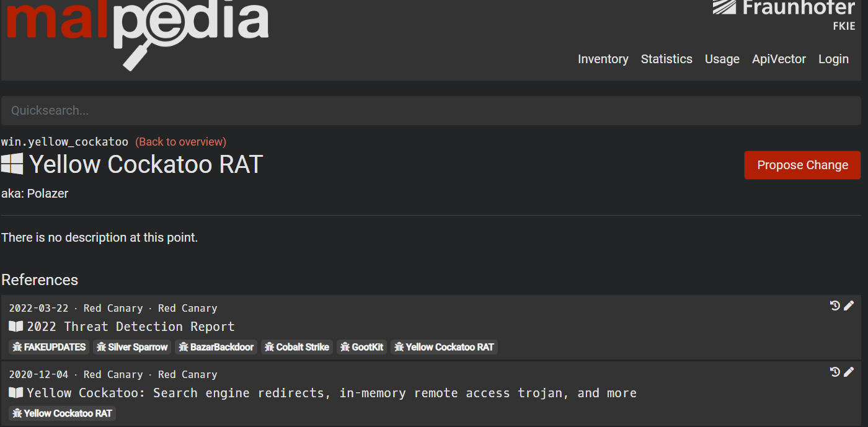Select ApiVector in the navigation

(779, 59)
